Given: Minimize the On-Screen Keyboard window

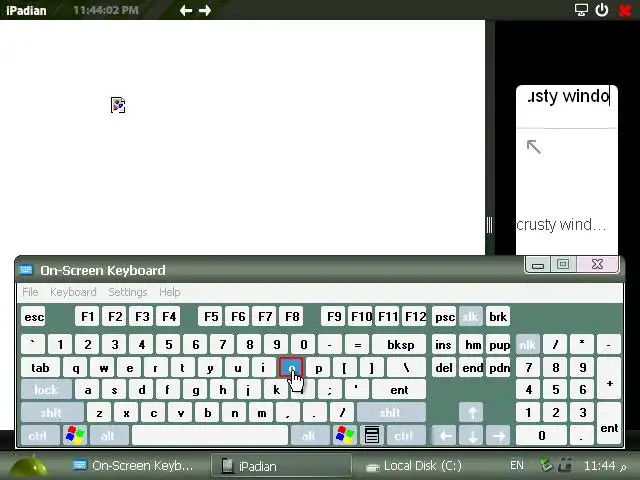Looking at the screenshot, I should 538,264.
